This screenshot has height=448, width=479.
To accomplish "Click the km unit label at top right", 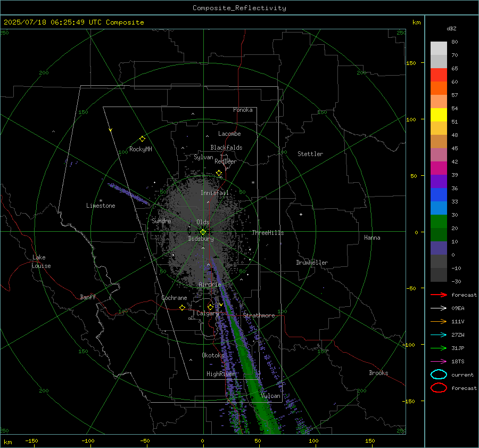I will coord(416,22).
